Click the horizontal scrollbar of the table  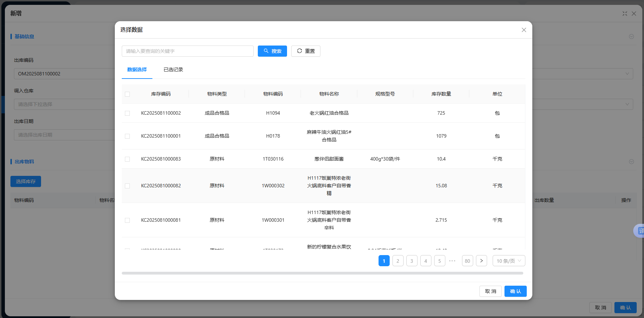323,273
